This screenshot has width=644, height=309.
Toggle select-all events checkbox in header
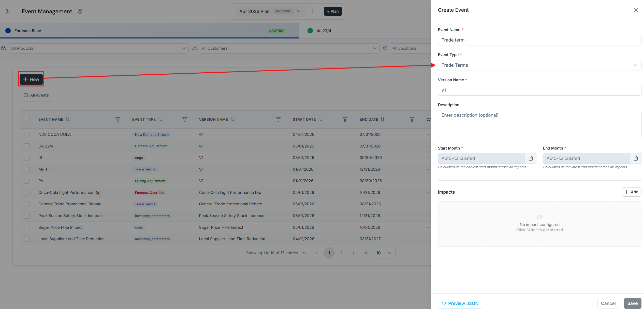point(27,119)
